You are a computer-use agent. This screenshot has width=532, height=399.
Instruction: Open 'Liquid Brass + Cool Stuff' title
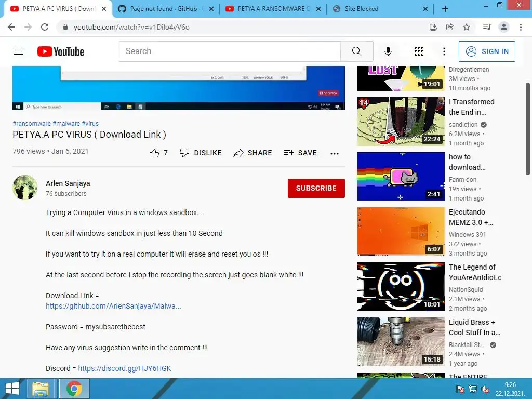click(x=474, y=327)
